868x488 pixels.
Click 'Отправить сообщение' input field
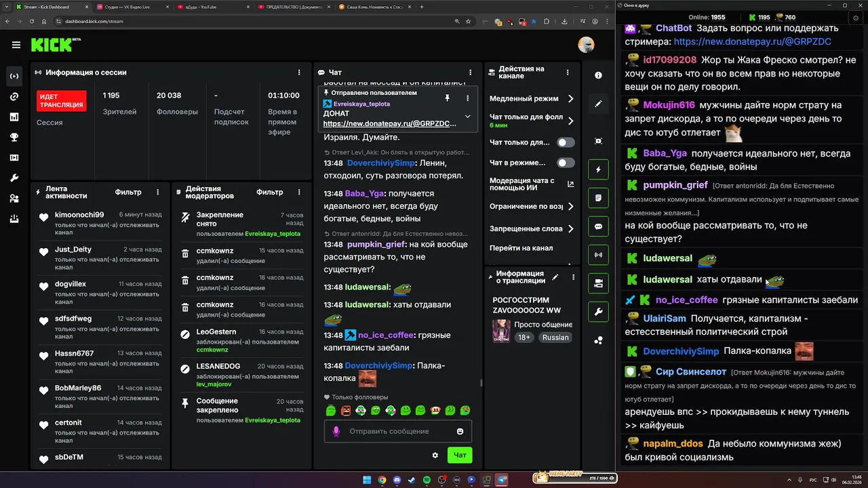(397, 431)
